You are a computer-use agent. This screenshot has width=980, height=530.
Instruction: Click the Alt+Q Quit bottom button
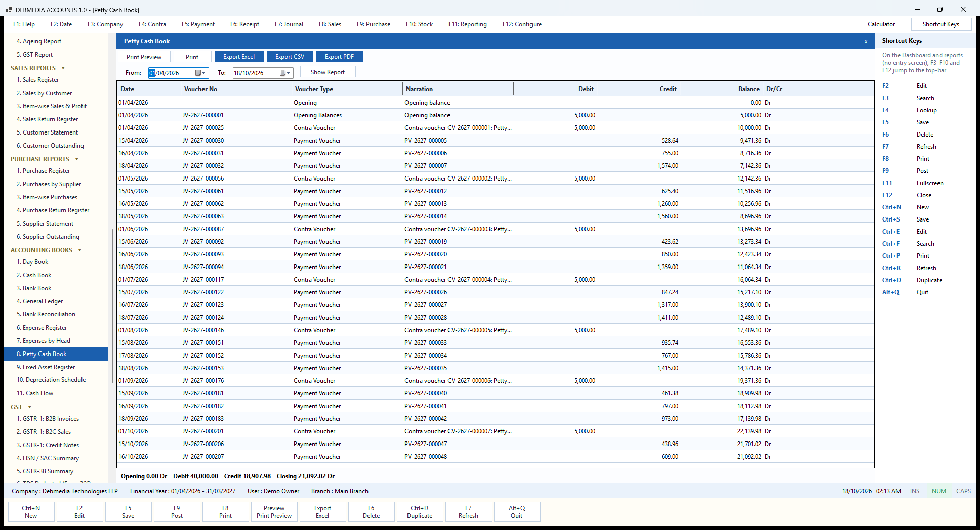tap(517, 512)
